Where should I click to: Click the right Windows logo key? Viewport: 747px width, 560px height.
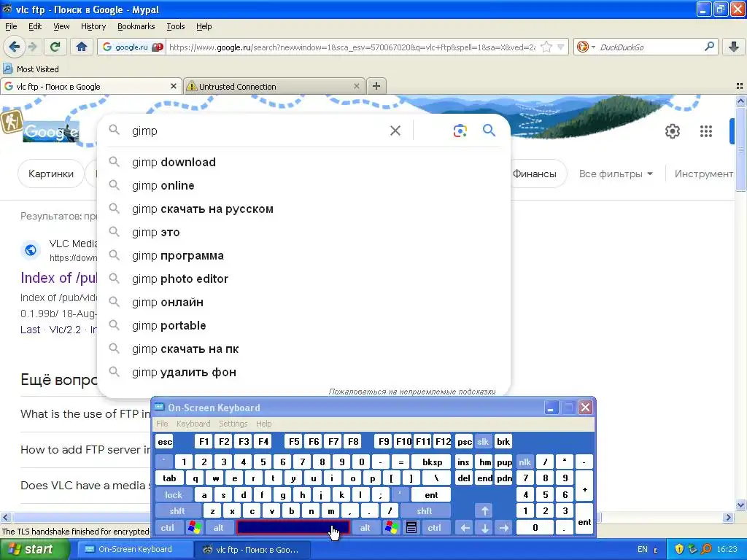click(392, 527)
